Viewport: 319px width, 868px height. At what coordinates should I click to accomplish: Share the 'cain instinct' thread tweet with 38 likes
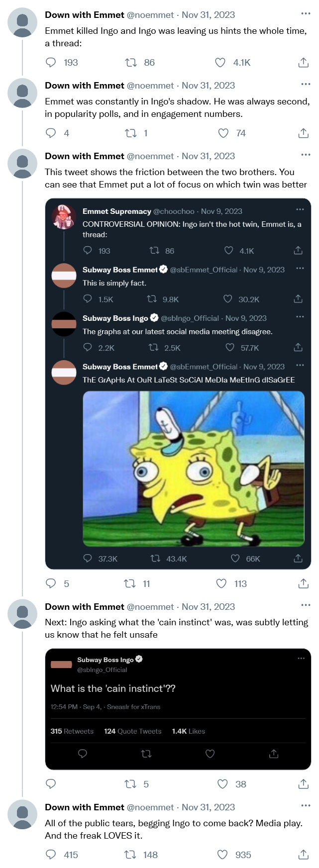(x=303, y=784)
